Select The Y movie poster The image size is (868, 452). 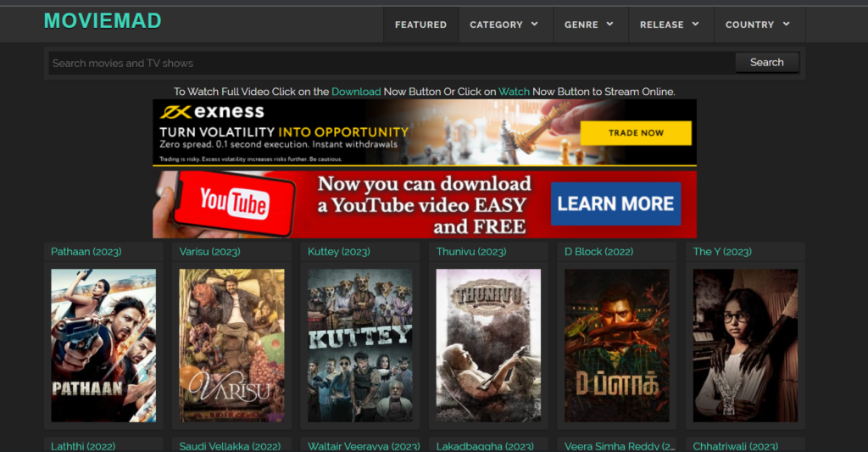coord(745,346)
